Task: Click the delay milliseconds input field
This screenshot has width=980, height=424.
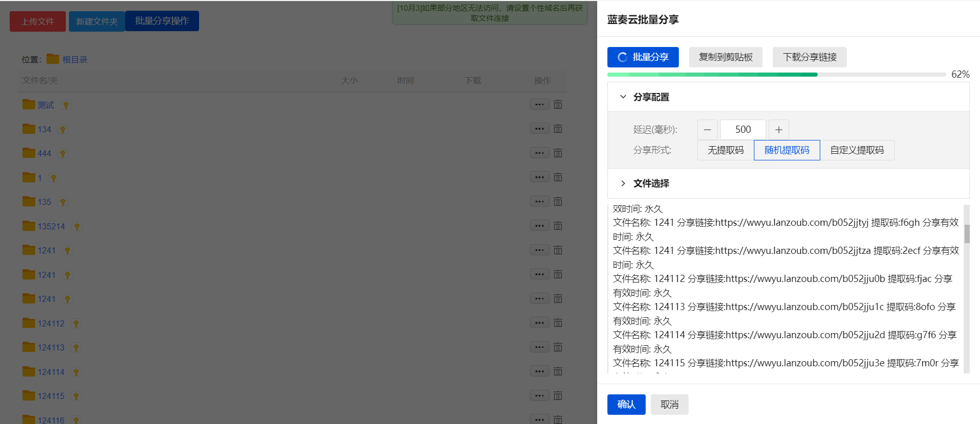Action: click(x=743, y=130)
